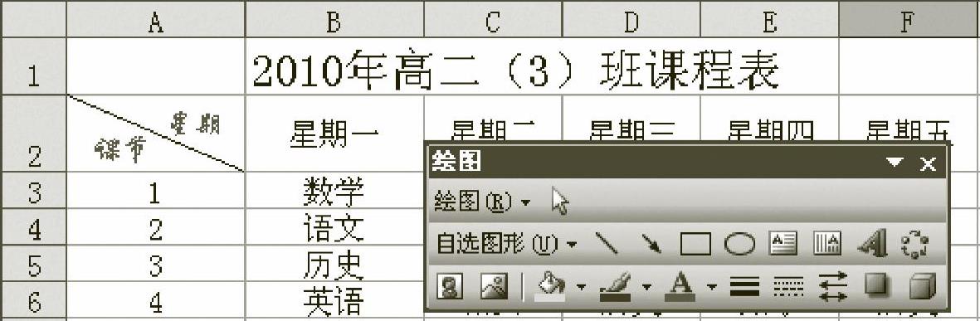Apply the font color button

(680, 287)
